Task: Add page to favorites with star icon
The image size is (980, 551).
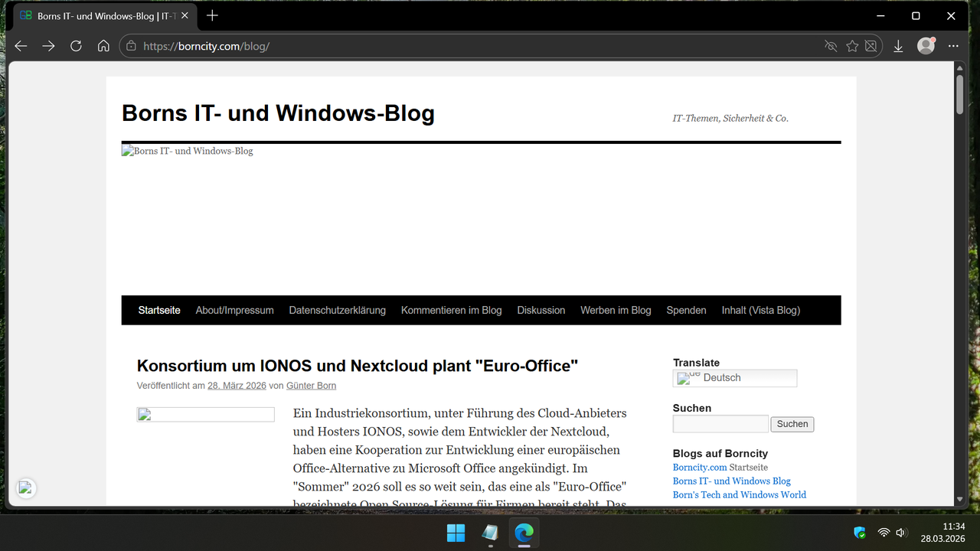Action: (x=852, y=46)
